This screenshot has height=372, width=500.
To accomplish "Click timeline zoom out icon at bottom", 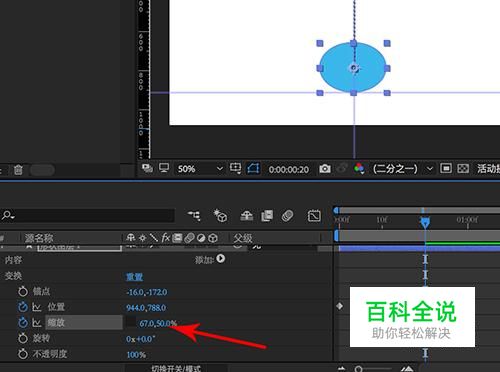I will (x=342, y=369).
